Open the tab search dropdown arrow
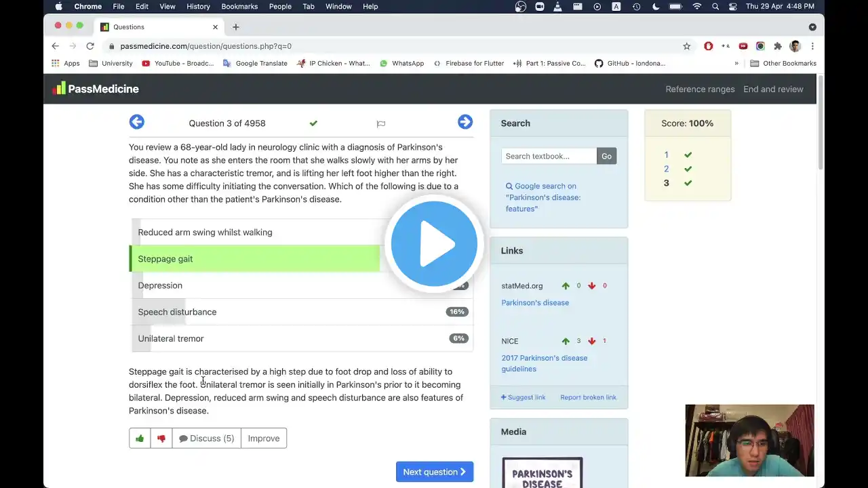The image size is (868, 488). click(812, 27)
